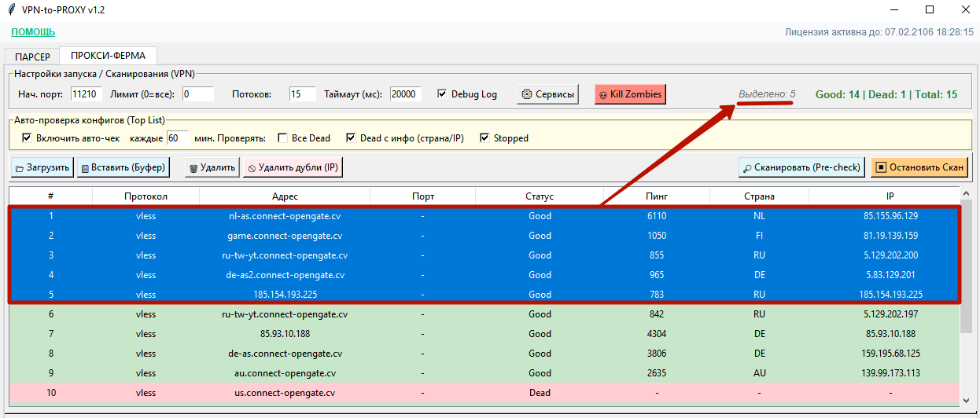Open the Сервисы gear button
The width and height of the screenshot is (980, 418).
547,94
